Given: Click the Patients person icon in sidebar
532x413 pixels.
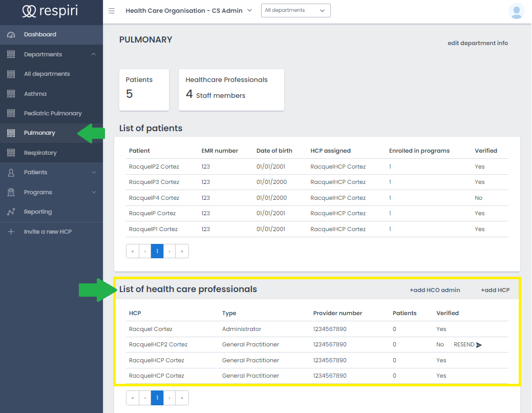Looking at the screenshot, I should 11,173.
